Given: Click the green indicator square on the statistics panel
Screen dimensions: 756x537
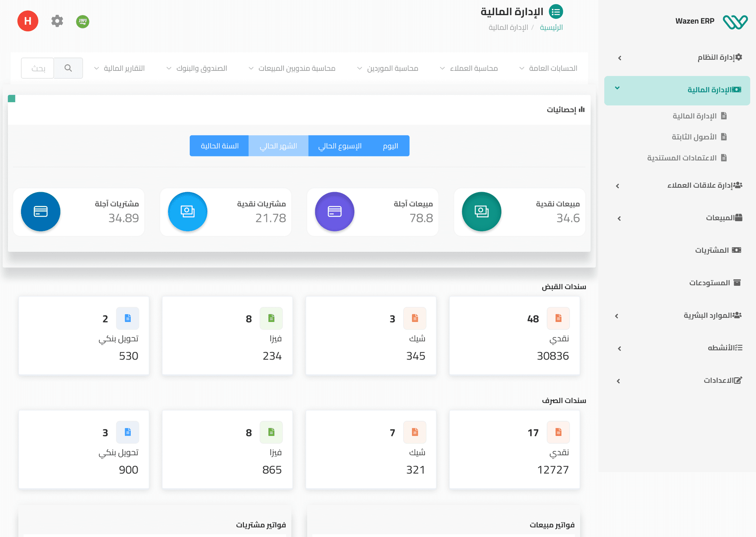Looking at the screenshot, I should (x=12, y=98).
